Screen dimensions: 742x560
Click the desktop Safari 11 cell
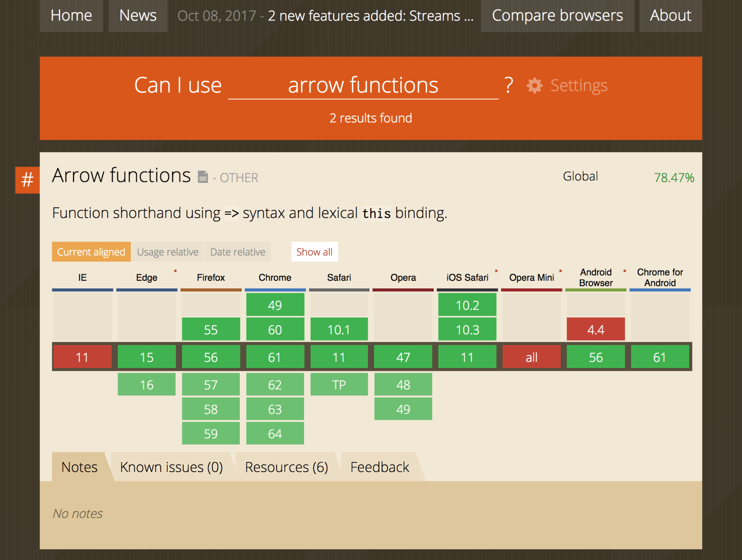339,357
